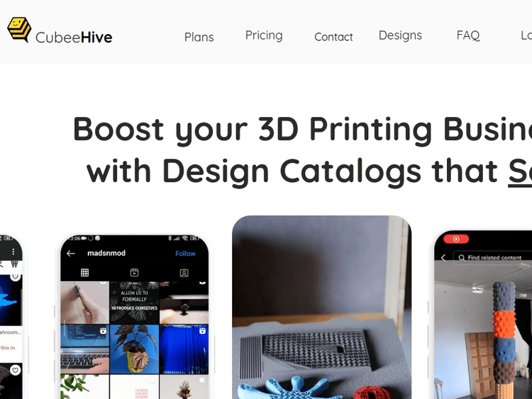Go to the Pricing page
The height and width of the screenshot is (399, 532).
pos(264,35)
